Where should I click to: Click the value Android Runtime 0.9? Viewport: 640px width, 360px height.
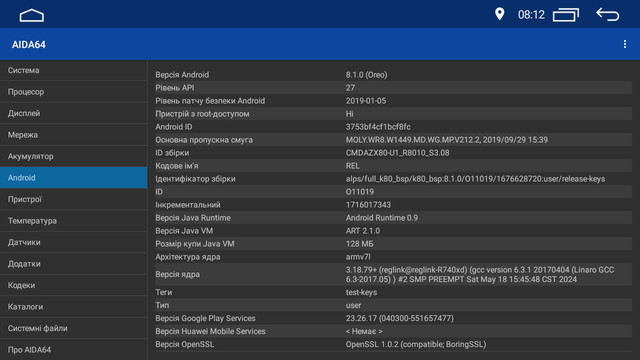(382, 218)
